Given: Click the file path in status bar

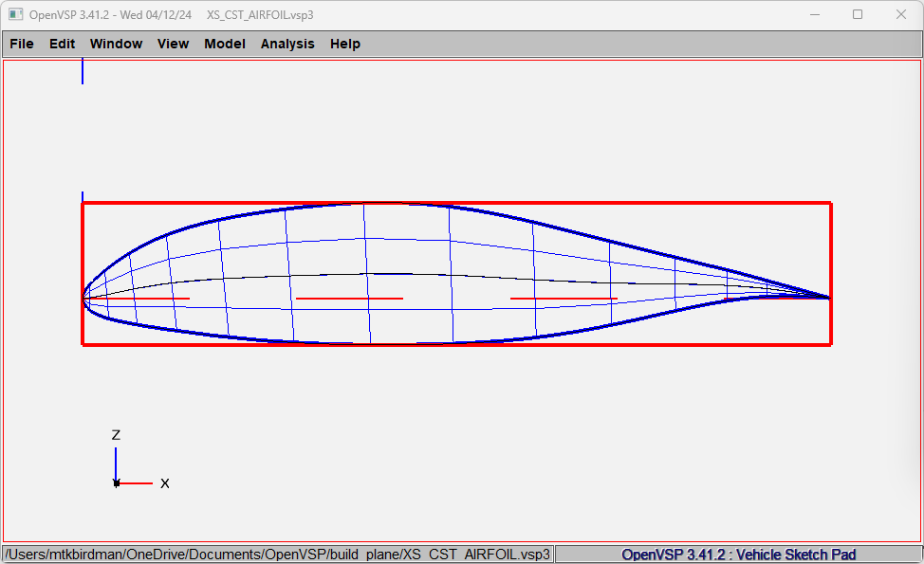Looking at the screenshot, I should point(278,555).
